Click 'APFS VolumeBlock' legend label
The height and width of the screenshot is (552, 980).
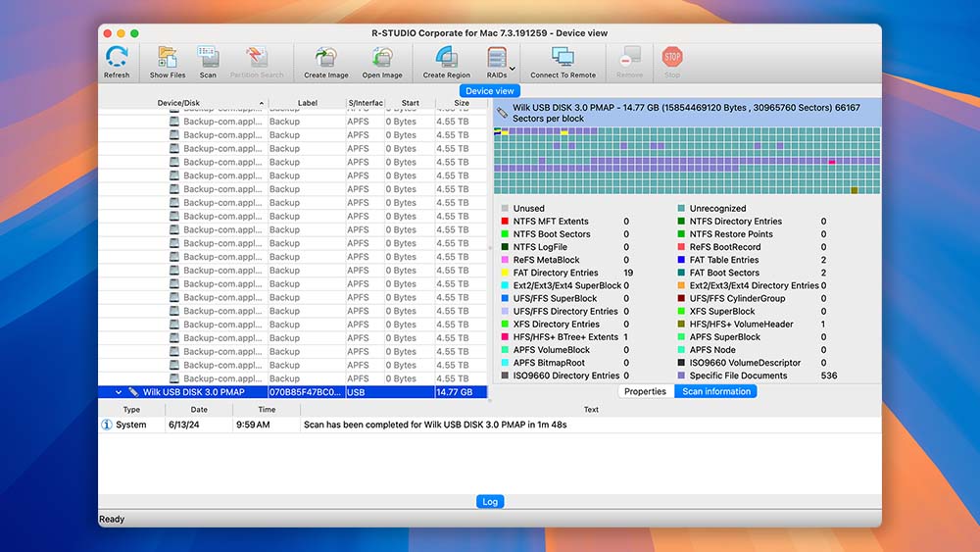(551, 349)
